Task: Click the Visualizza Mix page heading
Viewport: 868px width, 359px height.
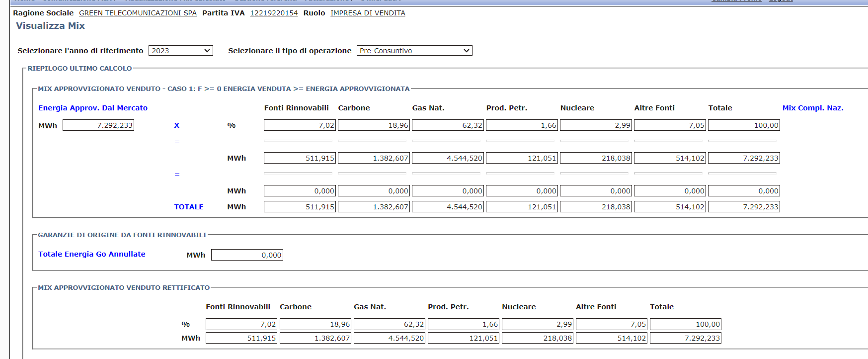Action: pos(50,26)
